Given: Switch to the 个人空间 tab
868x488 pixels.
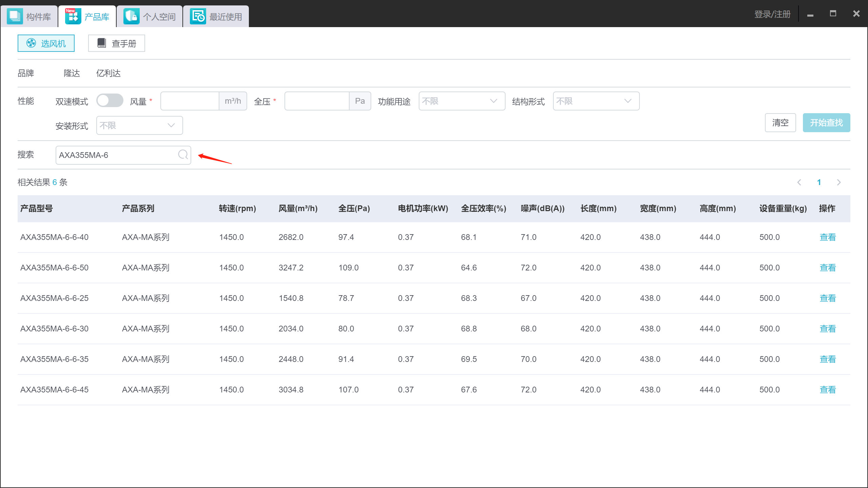Looking at the screenshot, I should pyautogui.click(x=150, y=16).
